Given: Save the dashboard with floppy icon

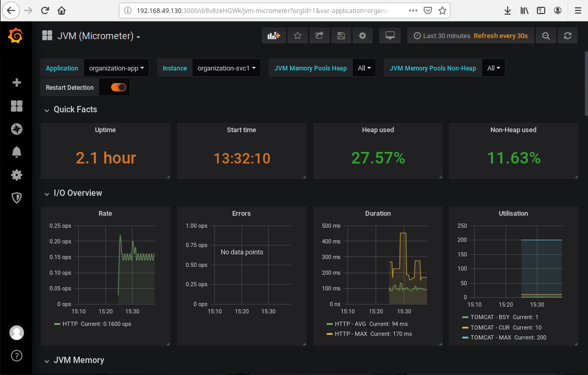Looking at the screenshot, I should click(x=341, y=36).
